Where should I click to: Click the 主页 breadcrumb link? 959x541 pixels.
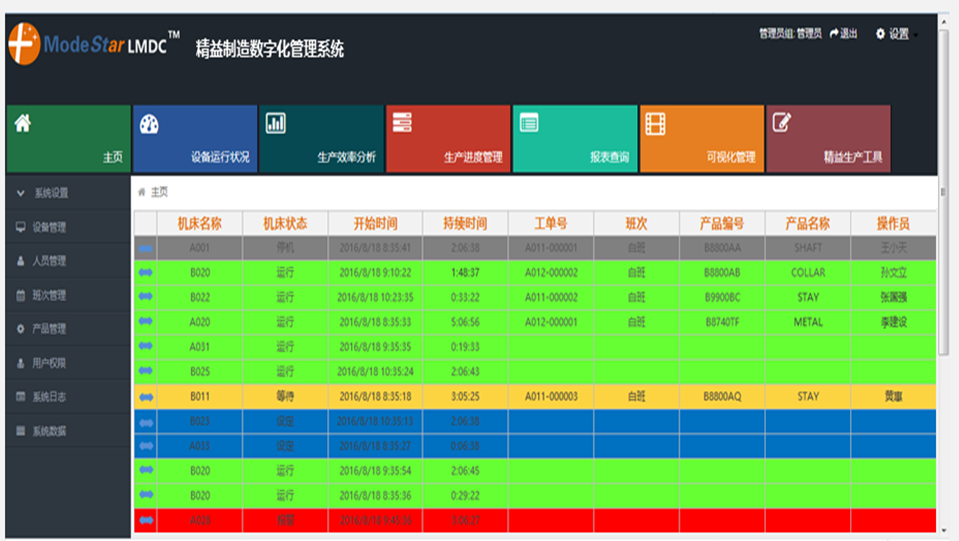click(159, 192)
